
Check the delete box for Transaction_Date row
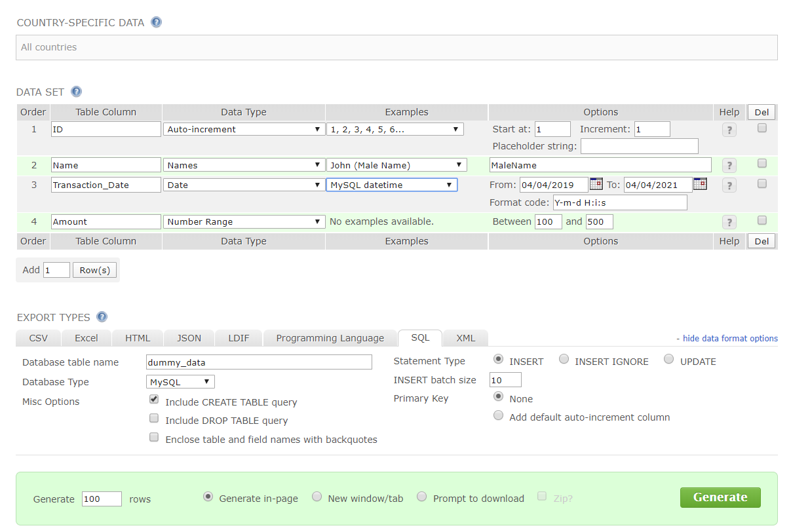762,183
